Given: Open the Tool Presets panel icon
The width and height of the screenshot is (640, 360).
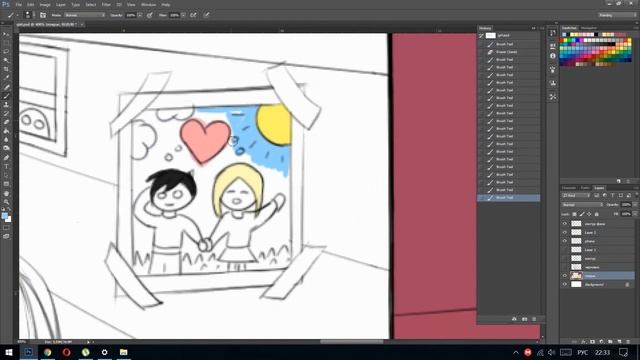Looking at the screenshot, I should coord(553,97).
